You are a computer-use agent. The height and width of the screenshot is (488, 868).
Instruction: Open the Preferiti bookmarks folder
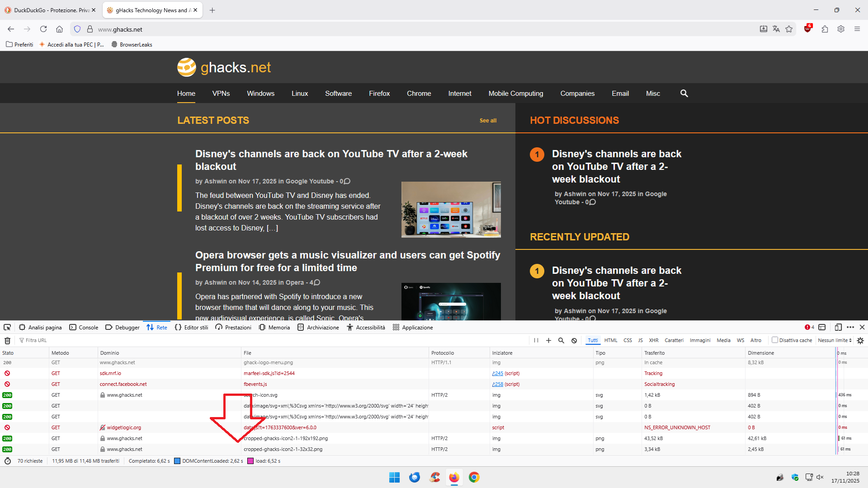[x=19, y=44]
